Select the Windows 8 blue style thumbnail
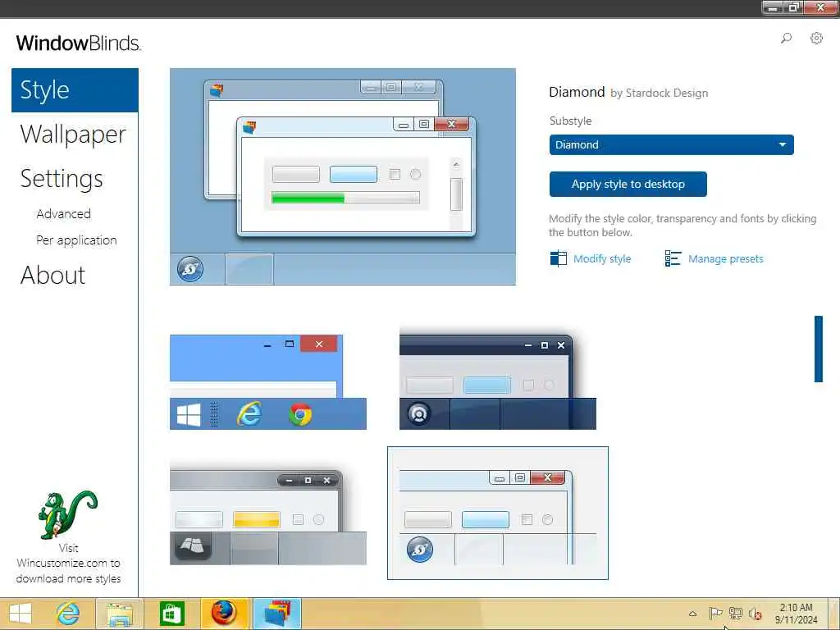The width and height of the screenshot is (840, 630). (268, 382)
